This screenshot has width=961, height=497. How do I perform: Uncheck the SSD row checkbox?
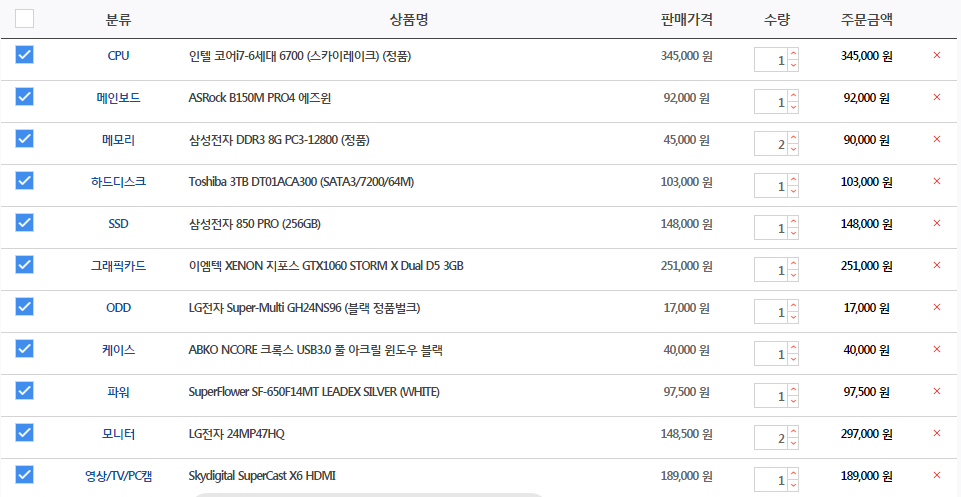[x=25, y=223]
